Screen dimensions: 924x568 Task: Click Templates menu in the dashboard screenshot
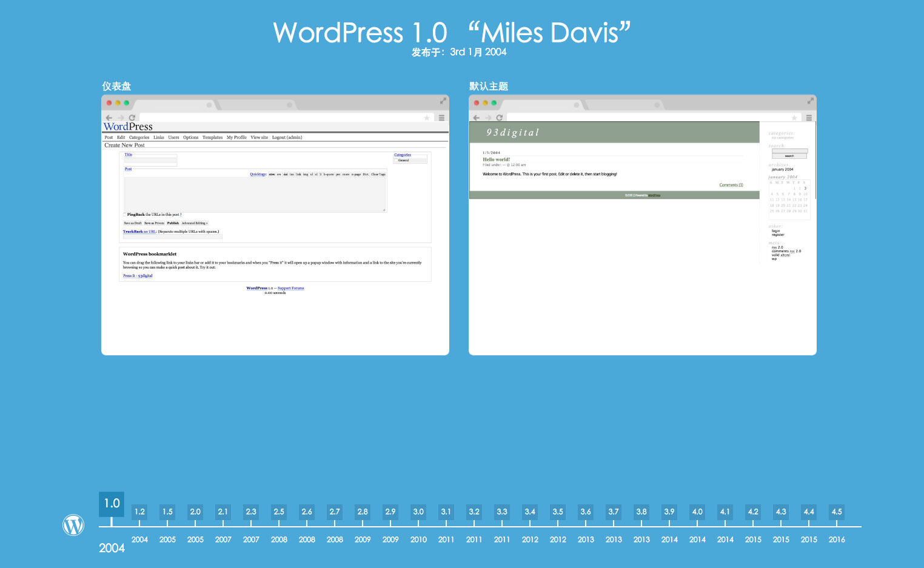click(212, 138)
